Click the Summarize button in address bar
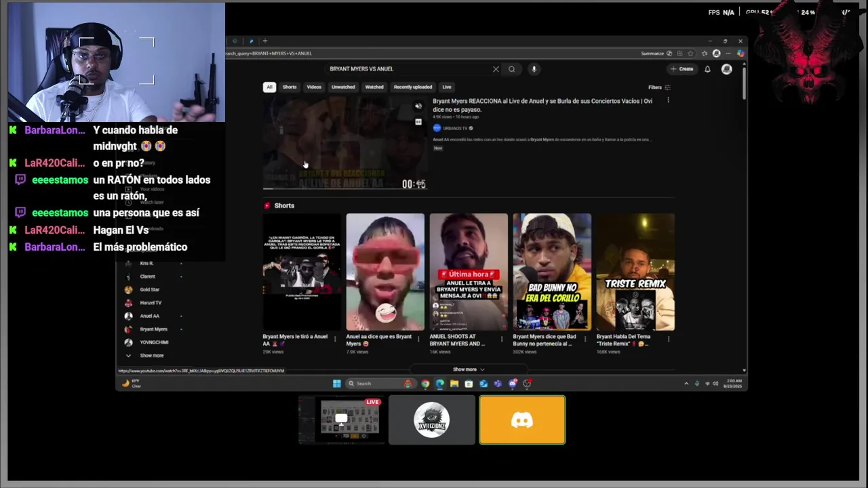868x488 pixels. pyautogui.click(x=652, y=53)
